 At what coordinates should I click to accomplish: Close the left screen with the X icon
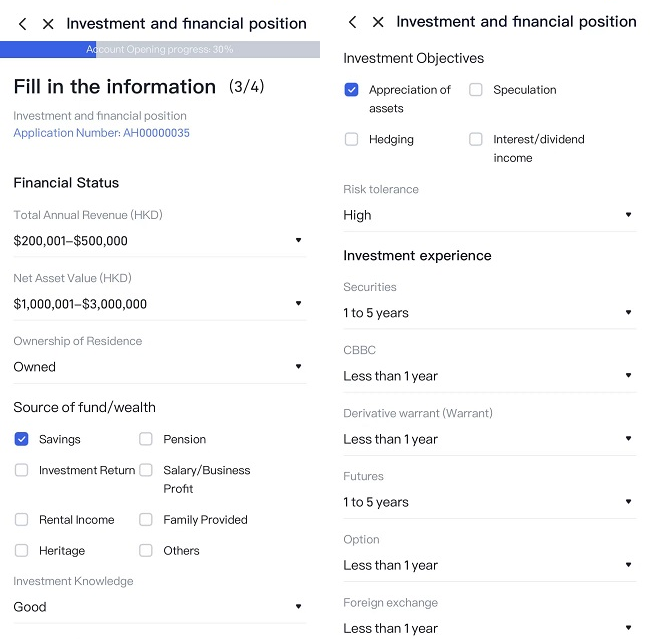coord(48,24)
